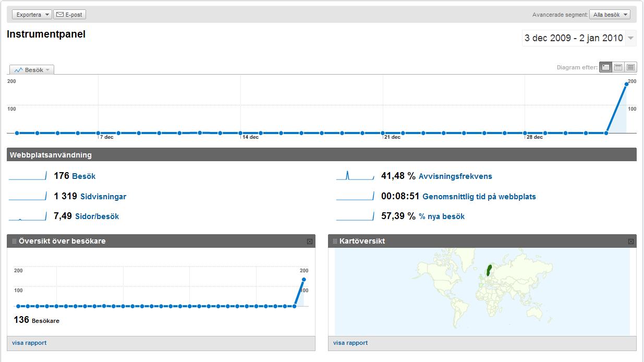Click the peak data point on main graph
Screen dimensions: 644x362
626,84
